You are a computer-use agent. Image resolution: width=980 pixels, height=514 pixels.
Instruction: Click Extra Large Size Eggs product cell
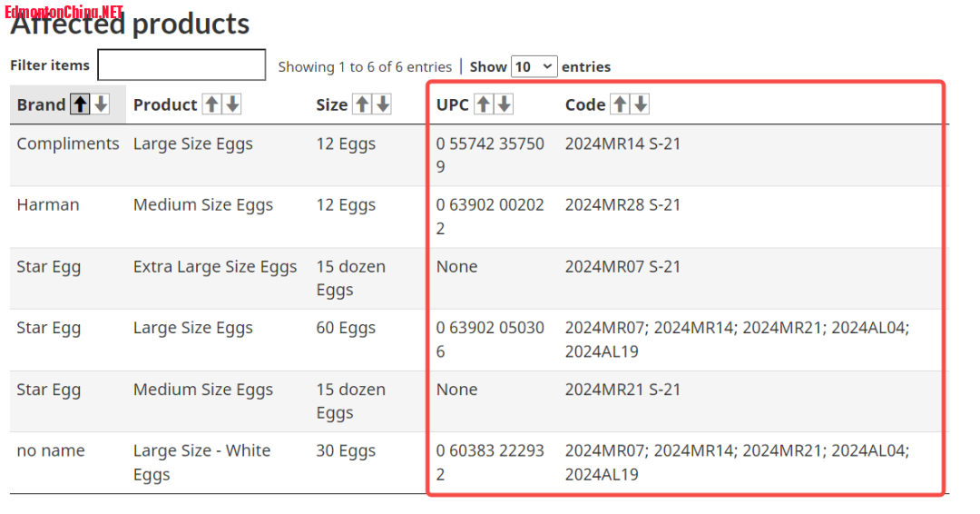[x=214, y=266]
